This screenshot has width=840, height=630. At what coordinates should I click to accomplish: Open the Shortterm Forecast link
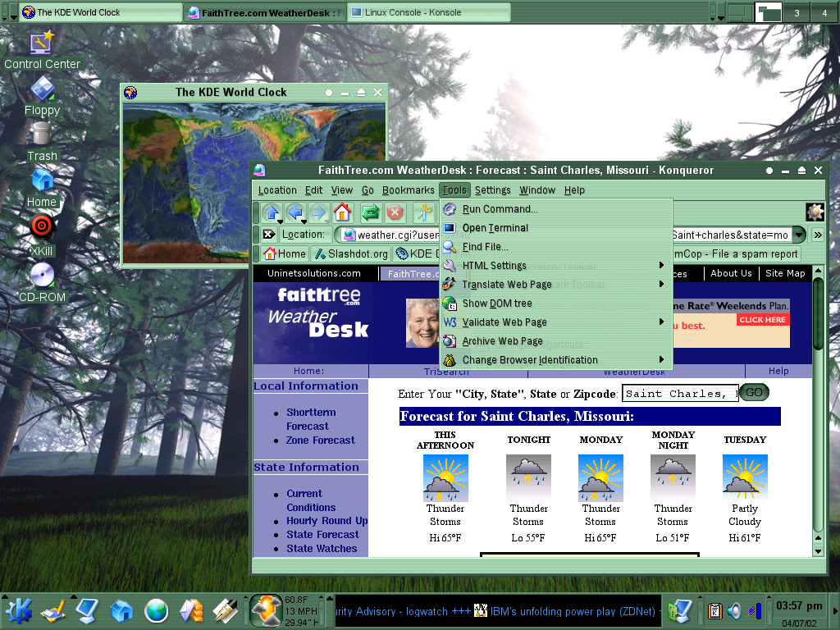(311, 419)
